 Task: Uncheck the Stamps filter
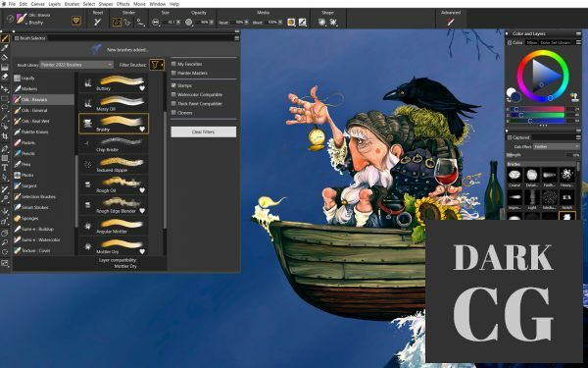pyautogui.click(x=173, y=85)
